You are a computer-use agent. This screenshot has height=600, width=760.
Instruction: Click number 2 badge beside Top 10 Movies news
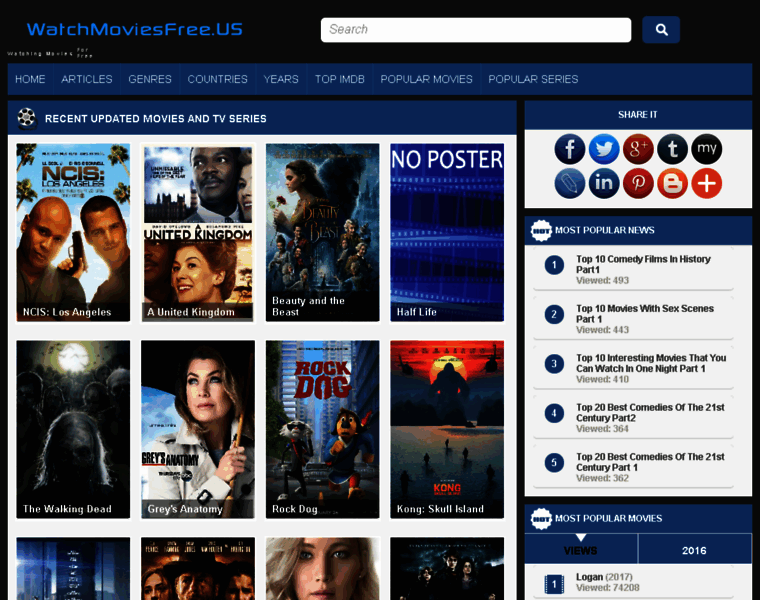pyautogui.click(x=554, y=315)
